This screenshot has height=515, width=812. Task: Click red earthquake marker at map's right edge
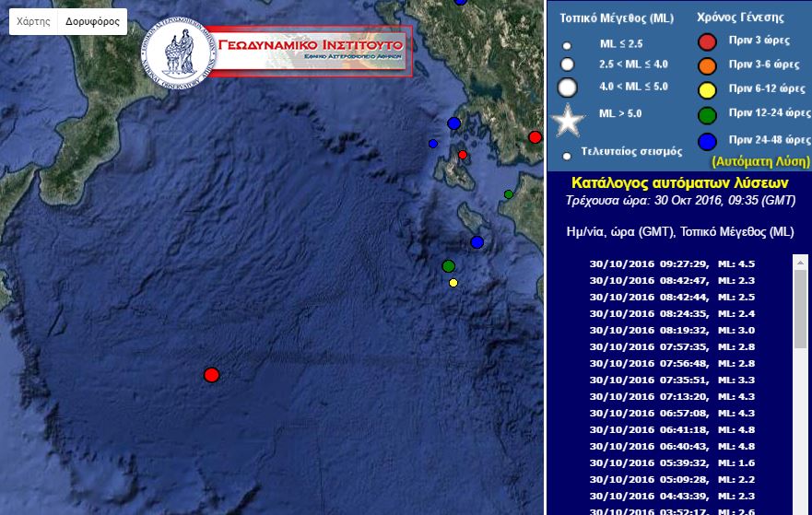point(535,137)
